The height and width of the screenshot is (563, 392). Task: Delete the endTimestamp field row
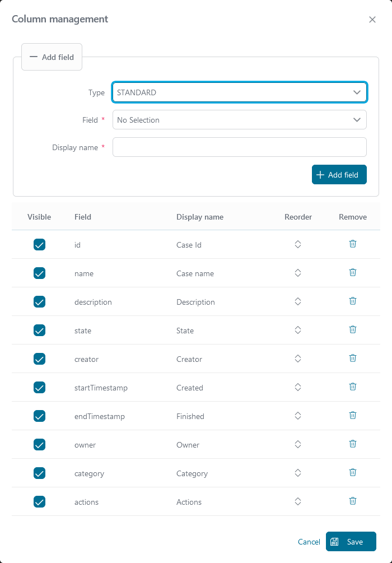click(x=352, y=416)
